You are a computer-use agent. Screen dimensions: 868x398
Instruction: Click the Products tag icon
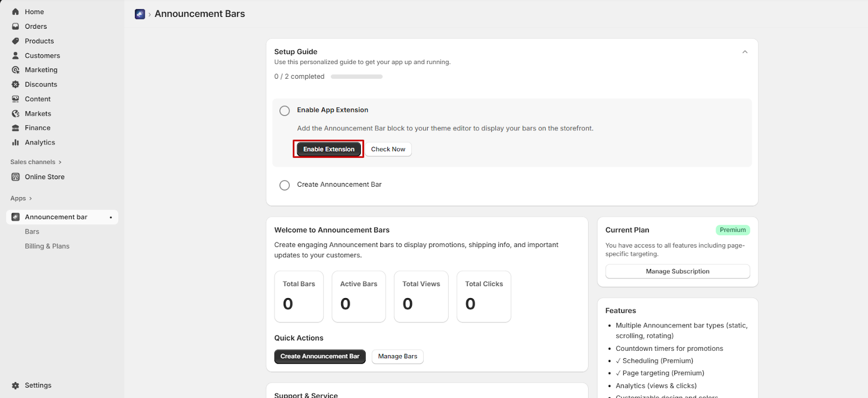[x=15, y=41]
